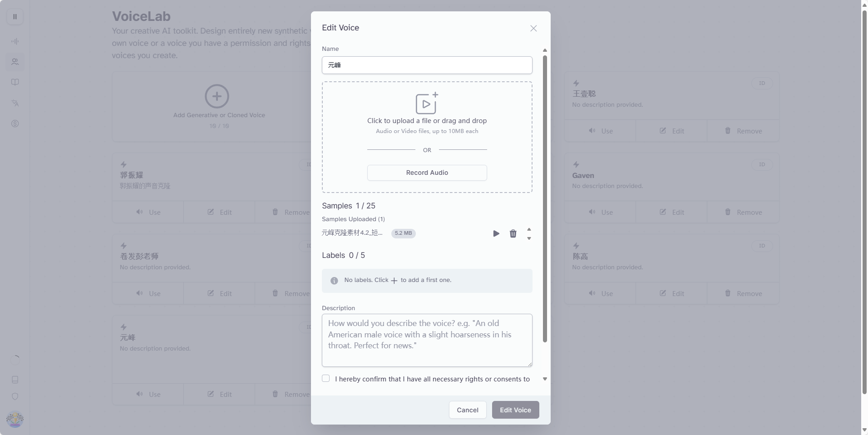Open the user avatar at sidebar bottom
Viewport: 868px width, 435px height.
[x=15, y=419]
